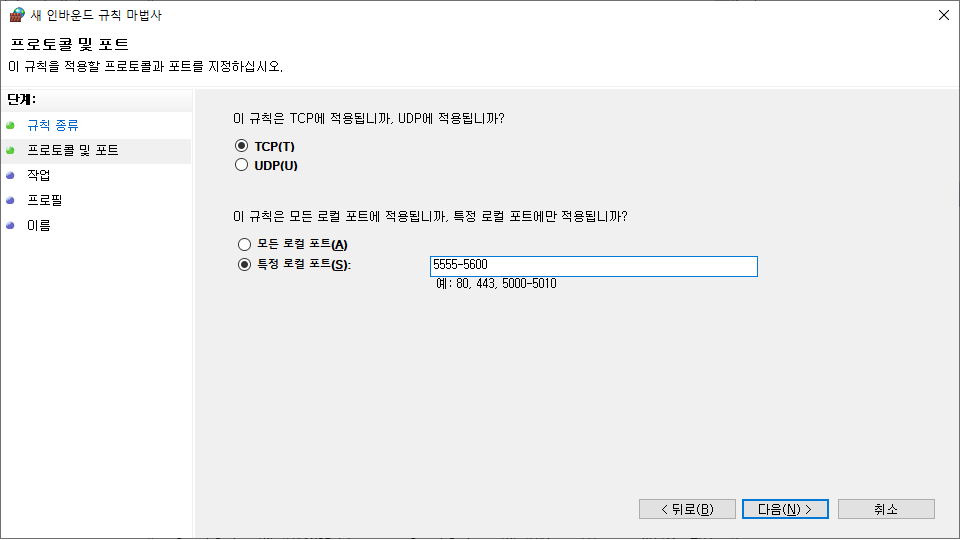This screenshot has height=540, width=960.
Task: Click the 프로토콜 및 포트 page heading
Action: click(69, 44)
